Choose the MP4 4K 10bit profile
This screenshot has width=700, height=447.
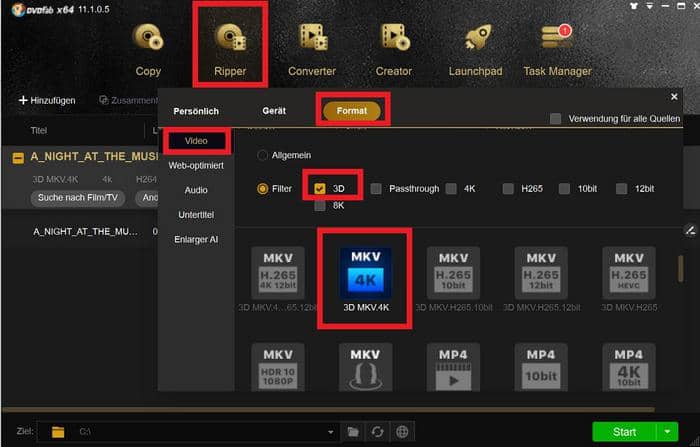click(629, 367)
